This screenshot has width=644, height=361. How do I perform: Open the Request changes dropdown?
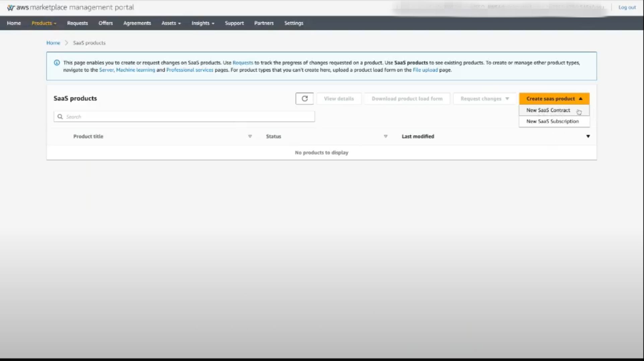tap(485, 99)
